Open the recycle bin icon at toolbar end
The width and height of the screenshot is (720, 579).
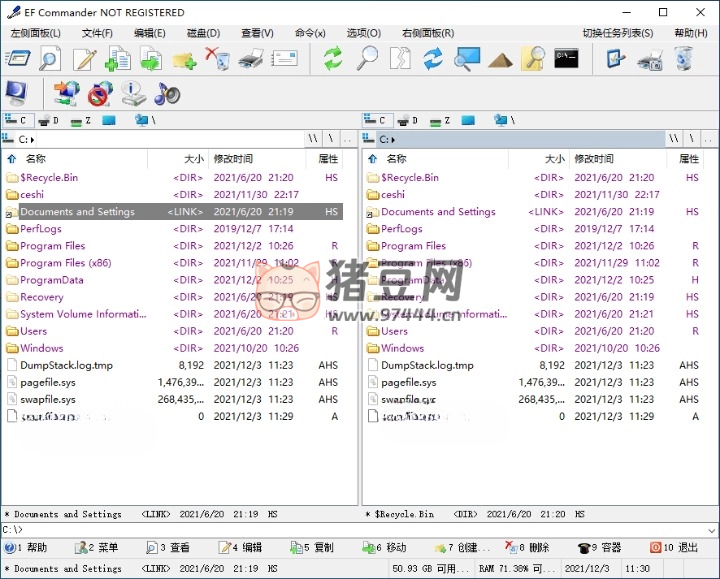[683, 59]
